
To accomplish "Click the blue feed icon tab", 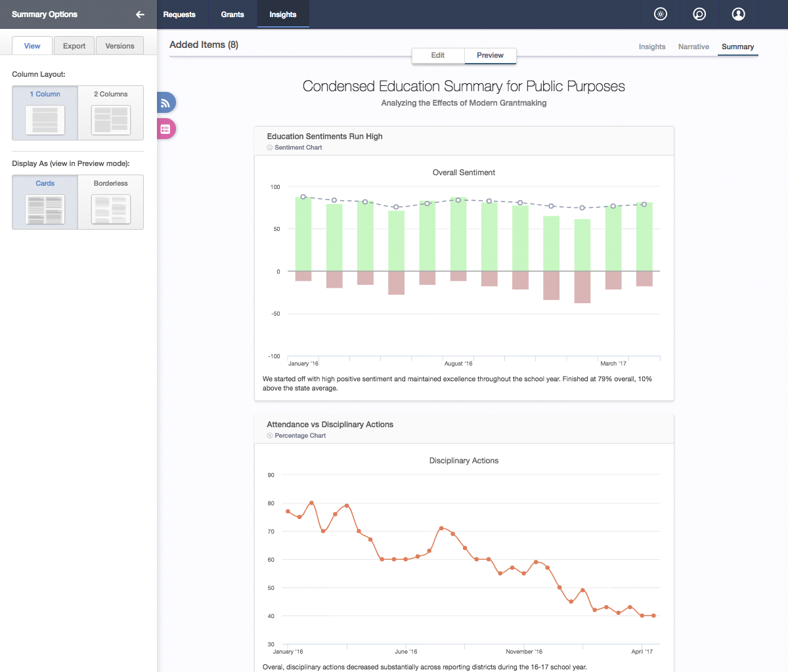I will pyautogui.click(x=165, y=103).
